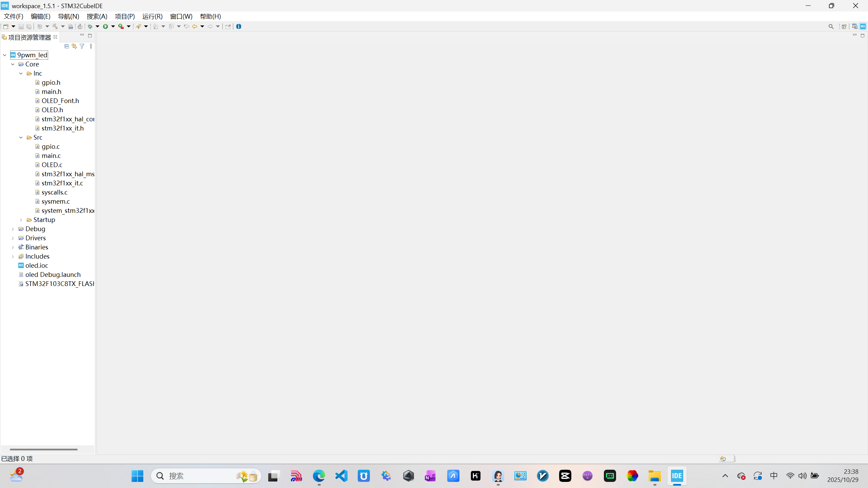Image resolution: width=868 pixels, height=488 pixels.
Task: Click the New project wizard icon
Action: click(6, 26)
